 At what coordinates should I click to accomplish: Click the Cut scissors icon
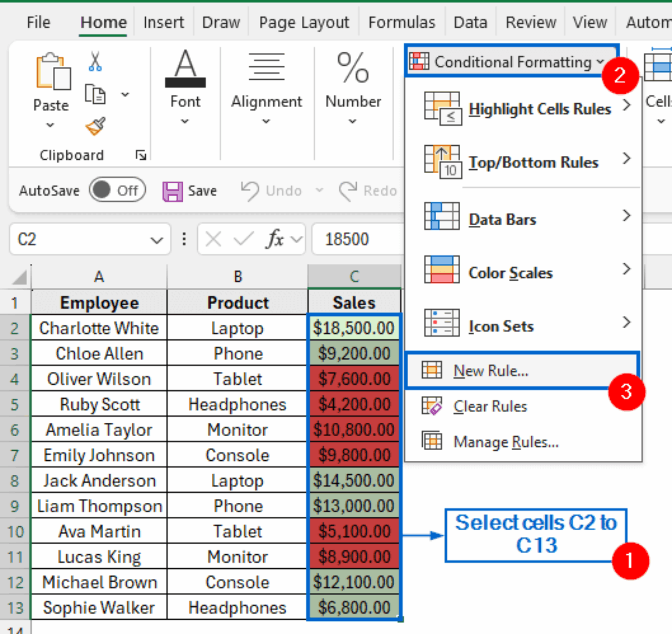(95, 62)
